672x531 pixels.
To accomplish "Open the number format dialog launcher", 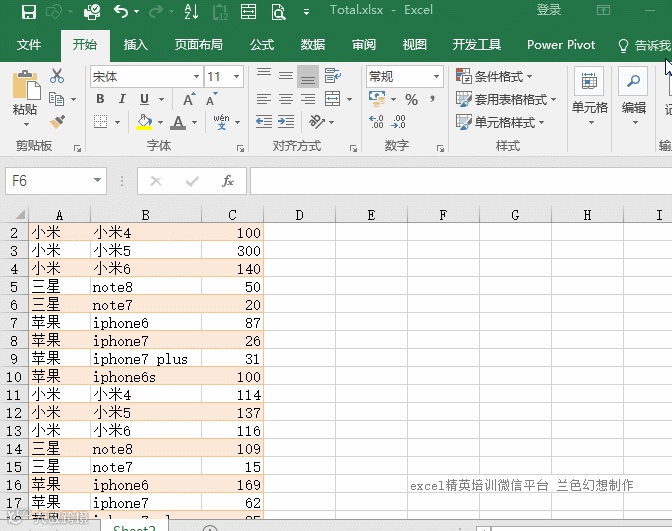I will [440, 148].
